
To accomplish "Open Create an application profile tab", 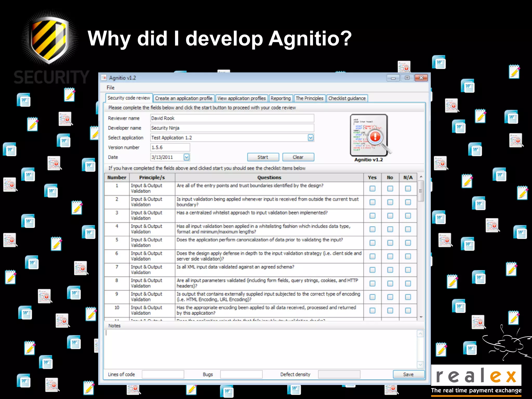I will click(184, 98).
